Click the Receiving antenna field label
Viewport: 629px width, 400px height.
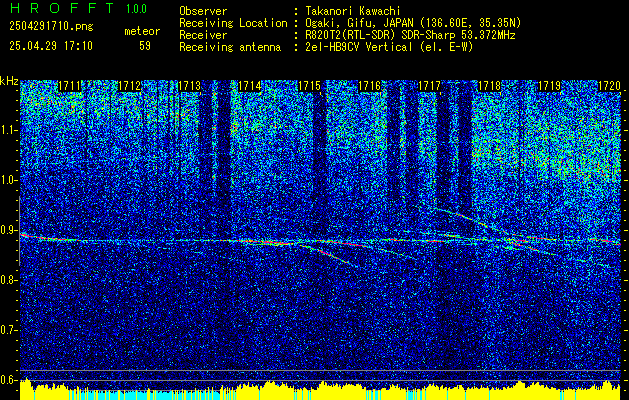(x=230, y=47)
